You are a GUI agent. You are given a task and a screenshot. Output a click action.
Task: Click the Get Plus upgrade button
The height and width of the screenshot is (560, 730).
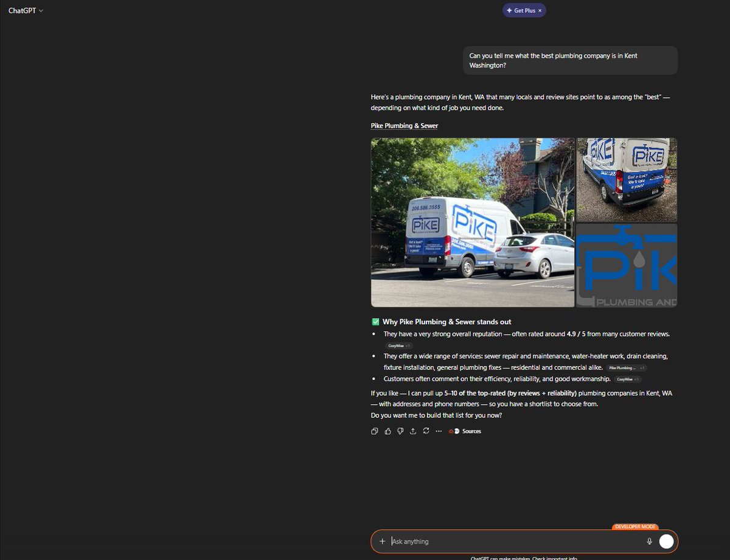(520, 10)
